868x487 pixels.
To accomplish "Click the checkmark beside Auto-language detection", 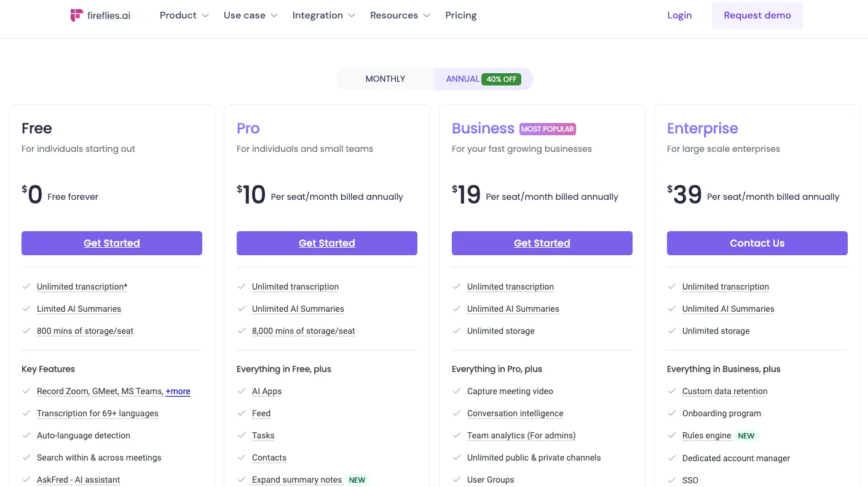I will coord(26,435).
